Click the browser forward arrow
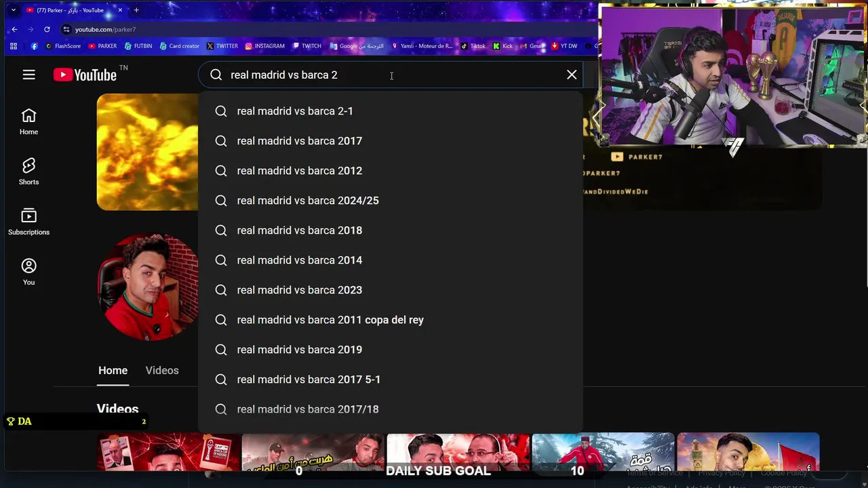Viewport: 868px width, 488px height. pos(31,29)
